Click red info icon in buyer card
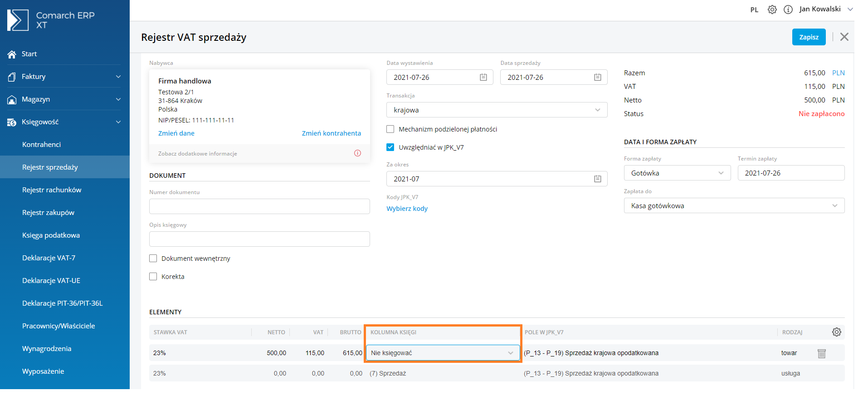The image size is (868, 410). (357, 153)
